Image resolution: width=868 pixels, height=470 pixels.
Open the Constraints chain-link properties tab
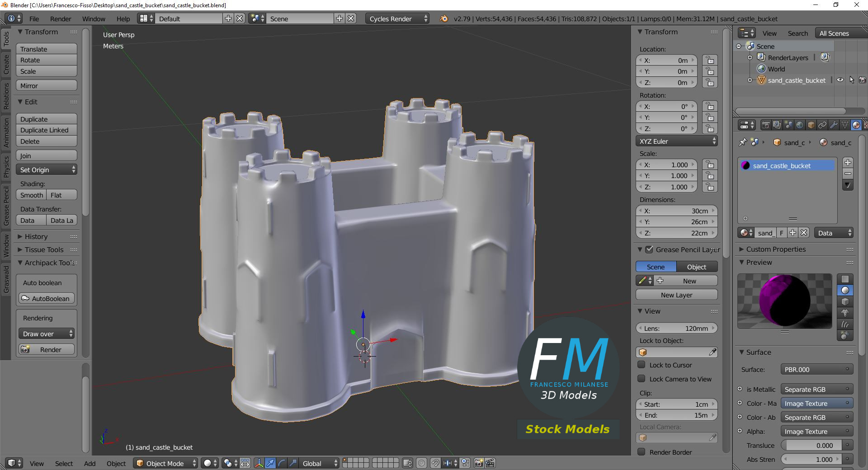click(x=822, y=125)
